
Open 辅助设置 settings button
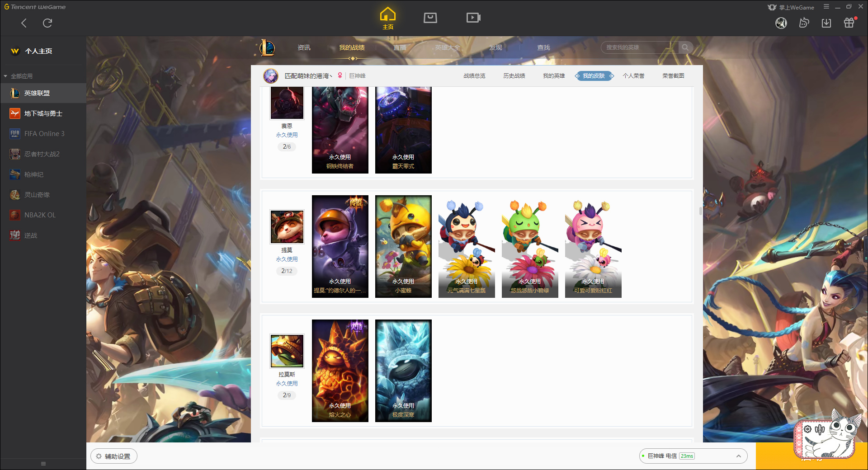pyautogui.click(x=114, y=456)
